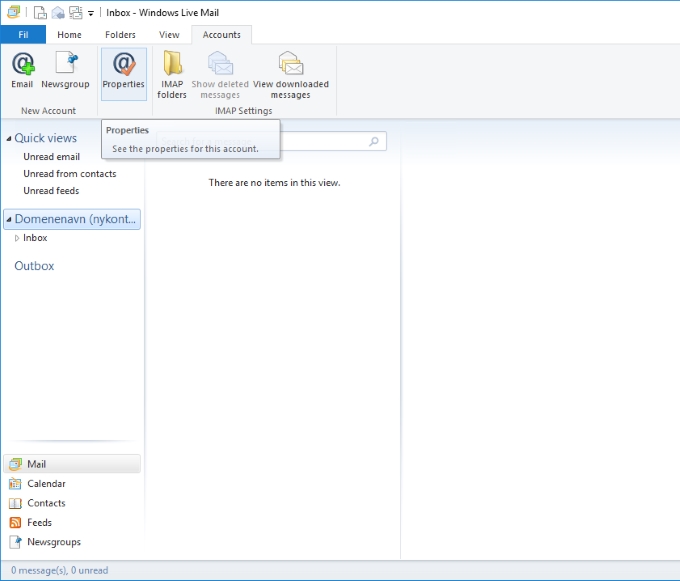Collapse the Quick views section
The image size is (680, 581).
click(x=9, y=139)
